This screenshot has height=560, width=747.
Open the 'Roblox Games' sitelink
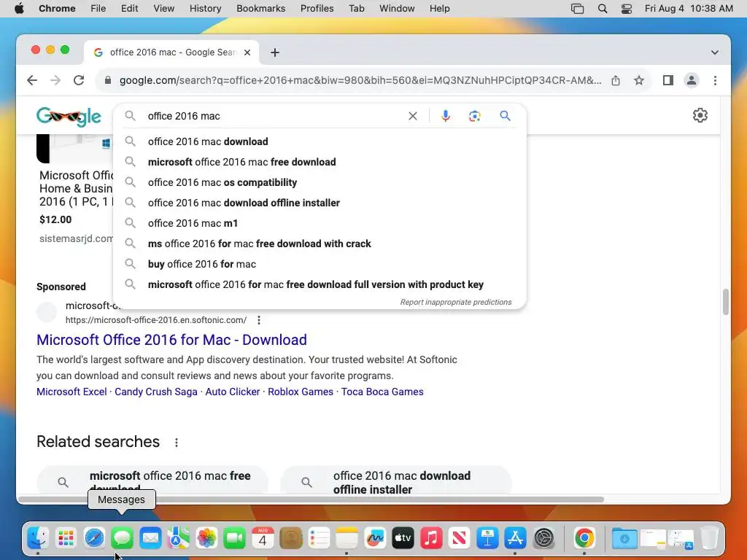[x=300, y=392]
